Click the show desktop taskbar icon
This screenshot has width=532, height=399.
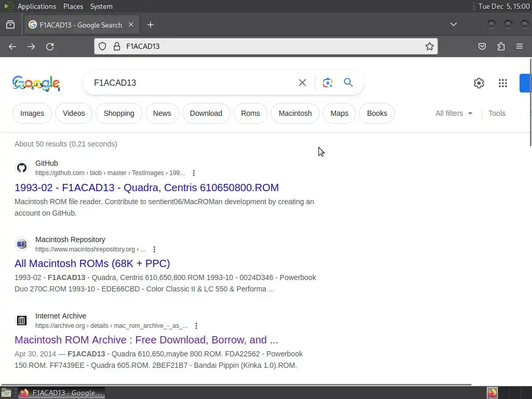point(6,393)
